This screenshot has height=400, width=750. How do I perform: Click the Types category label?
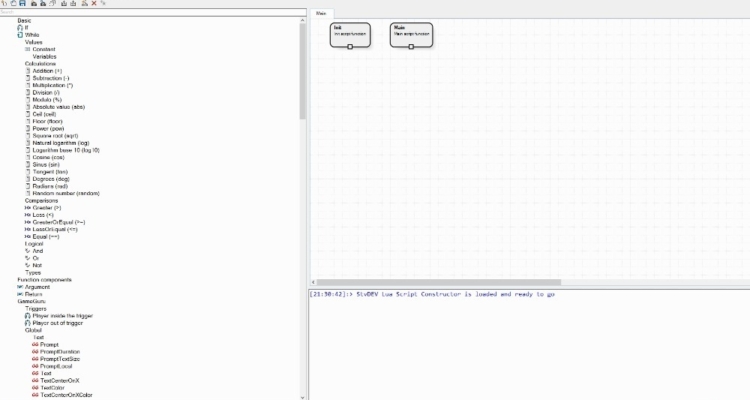(x=33, y=272)
